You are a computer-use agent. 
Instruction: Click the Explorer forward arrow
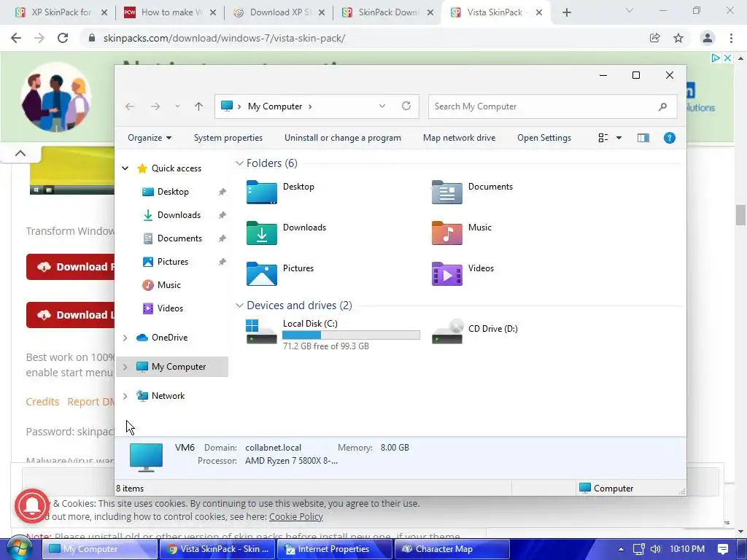click(155, 106)
